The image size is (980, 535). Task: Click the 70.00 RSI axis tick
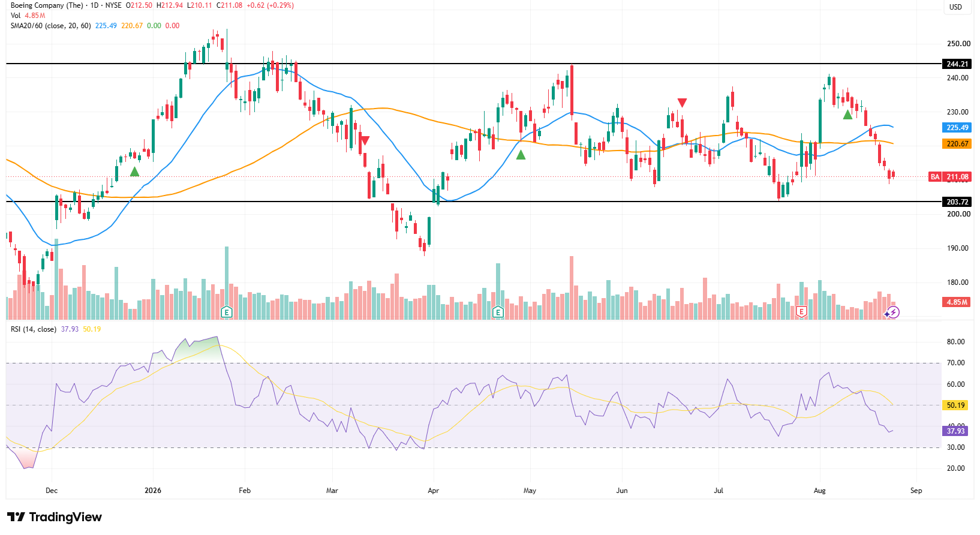956,363
